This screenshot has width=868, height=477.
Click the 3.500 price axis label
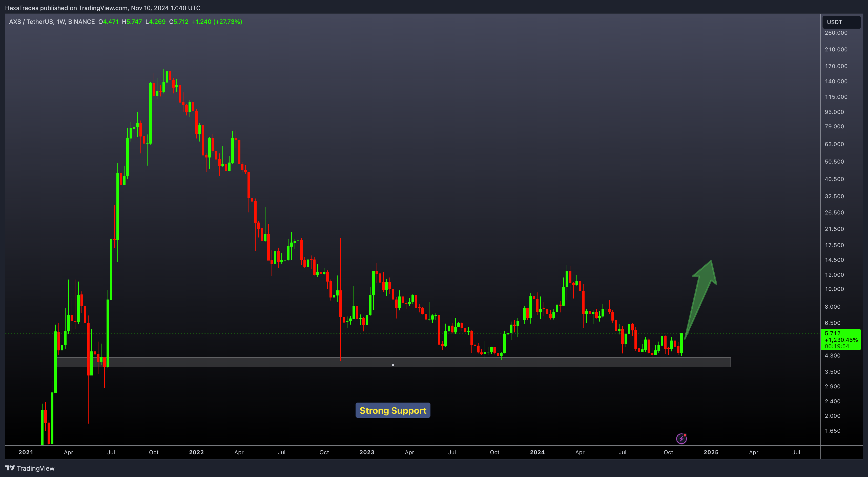click(x=833, y=372)
